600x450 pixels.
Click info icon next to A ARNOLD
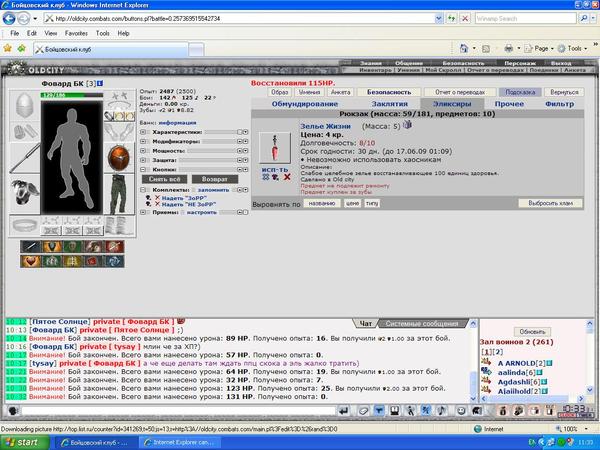click(x=549, y=363)
